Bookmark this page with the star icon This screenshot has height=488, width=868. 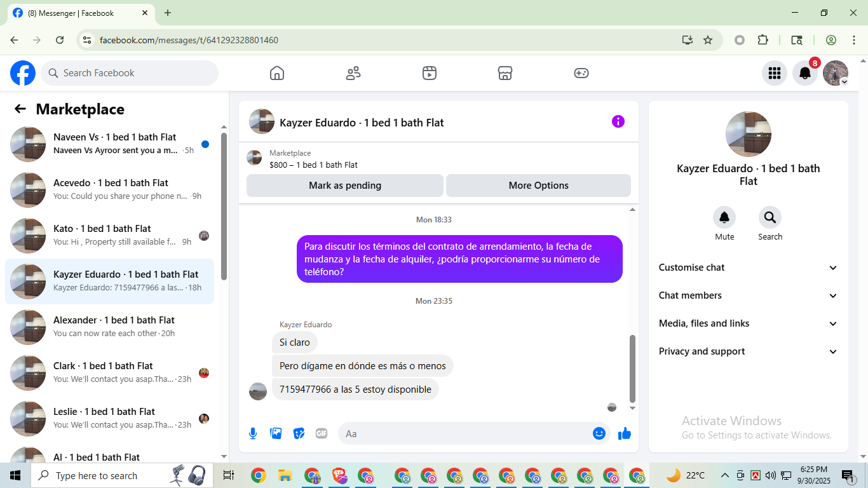point(708,40)
